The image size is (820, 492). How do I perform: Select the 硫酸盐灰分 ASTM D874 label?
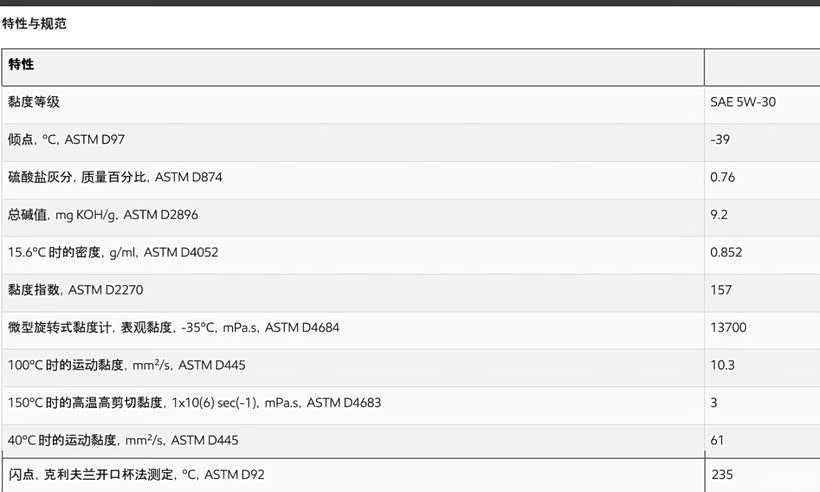pyautogui.click(x=115, y=177)
